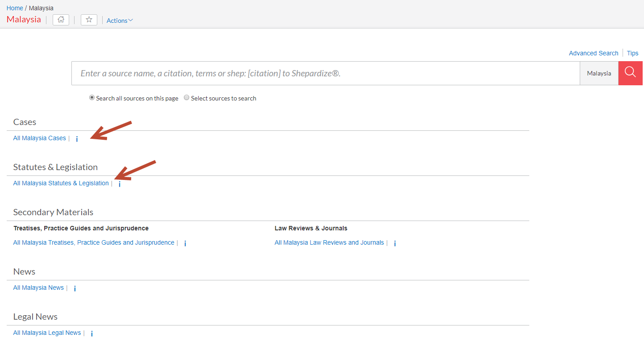Open All Malaysia Cases link
Image resolution: width=644 pixels, height=342 pixels.
pyautogui.click(x=40, y=138)
